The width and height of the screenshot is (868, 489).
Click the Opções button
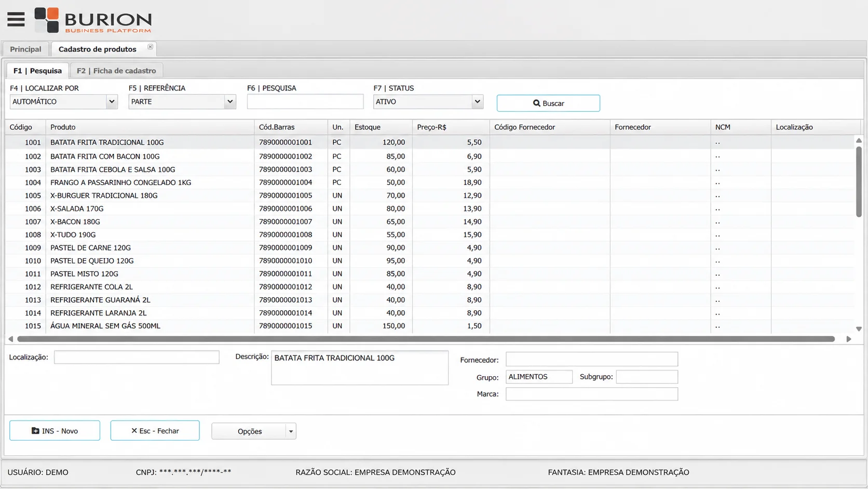[x=249, y=431]
